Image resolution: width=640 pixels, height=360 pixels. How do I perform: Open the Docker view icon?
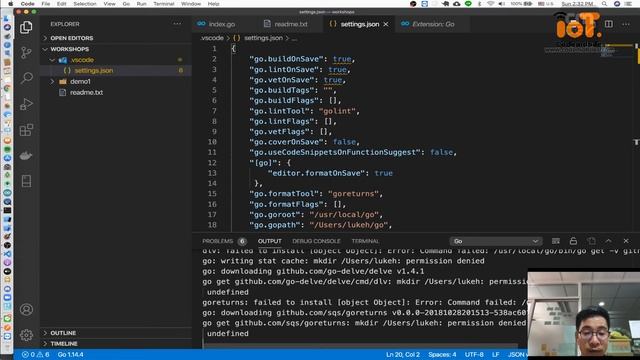tap(26, 156)
